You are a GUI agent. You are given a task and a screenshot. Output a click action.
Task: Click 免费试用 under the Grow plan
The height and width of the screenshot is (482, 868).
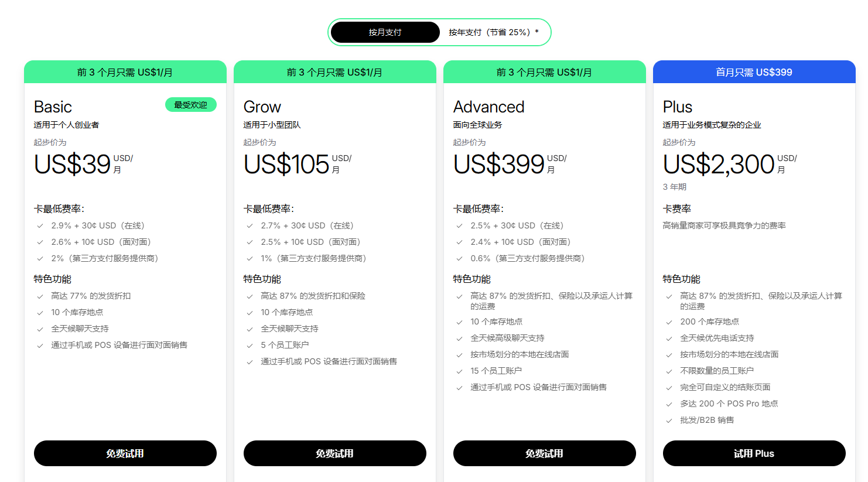pos(334,453)
